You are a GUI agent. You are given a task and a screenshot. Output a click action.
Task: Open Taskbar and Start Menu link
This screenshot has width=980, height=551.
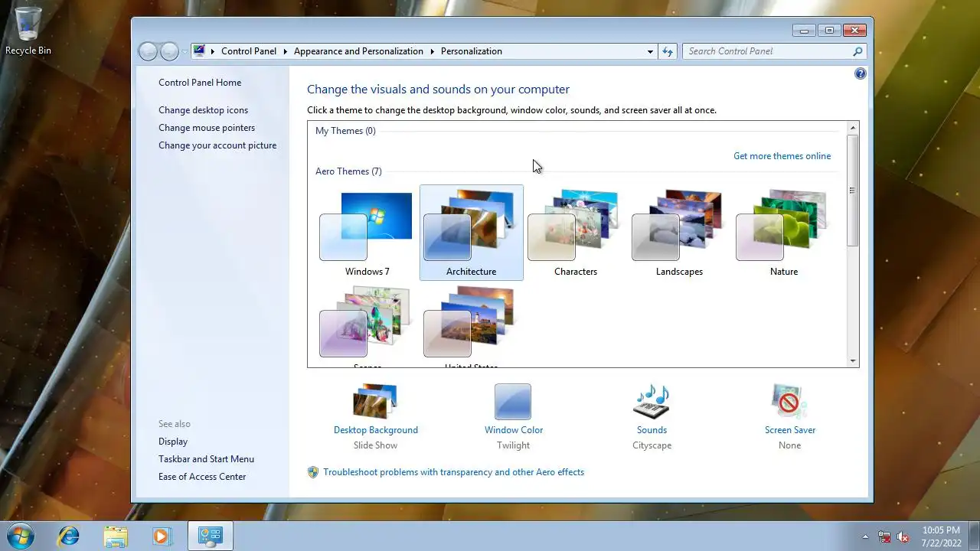pos(206,459)
